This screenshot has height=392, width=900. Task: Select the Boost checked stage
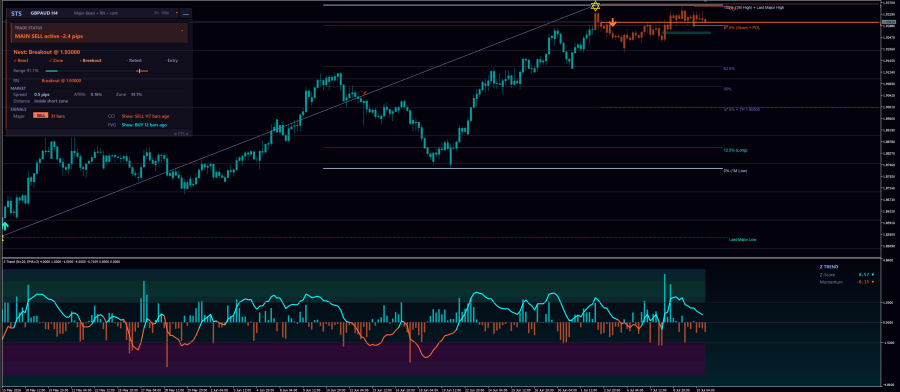[x=21, y=60]
